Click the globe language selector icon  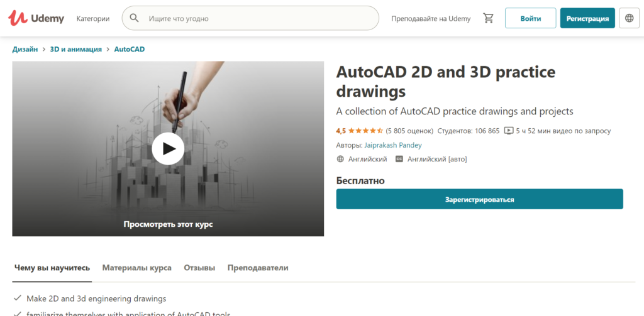[x=629, y=18]
